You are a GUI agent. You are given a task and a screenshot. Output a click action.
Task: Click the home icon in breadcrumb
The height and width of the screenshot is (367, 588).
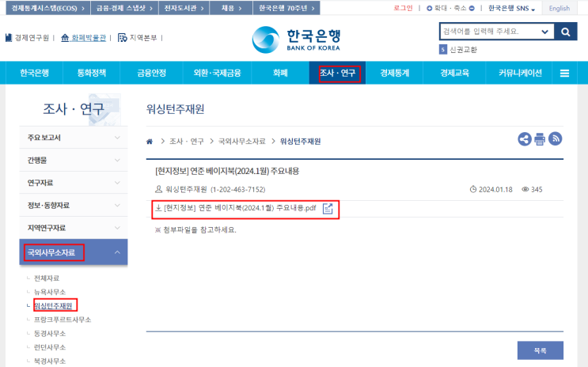150,142
